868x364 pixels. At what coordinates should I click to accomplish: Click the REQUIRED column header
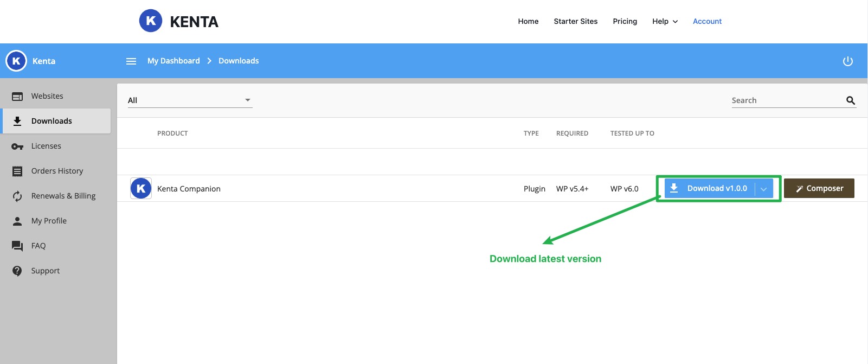[572, 133]
